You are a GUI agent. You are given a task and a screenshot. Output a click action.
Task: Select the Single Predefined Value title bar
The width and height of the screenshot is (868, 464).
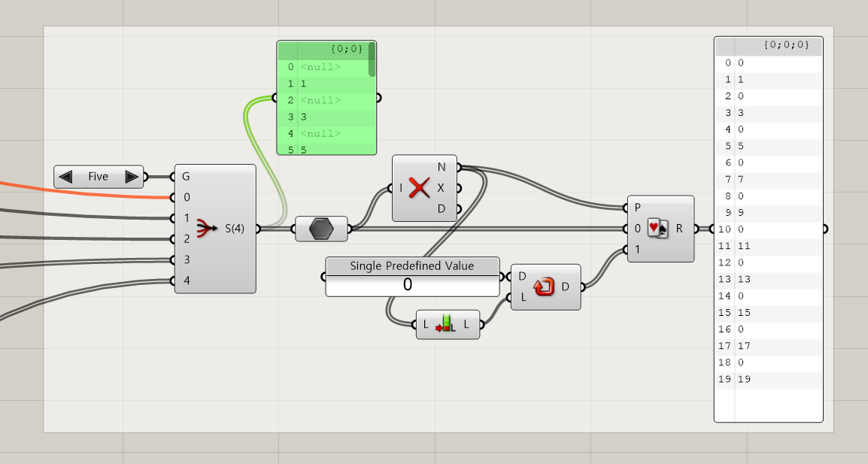[x=412, y=265]
